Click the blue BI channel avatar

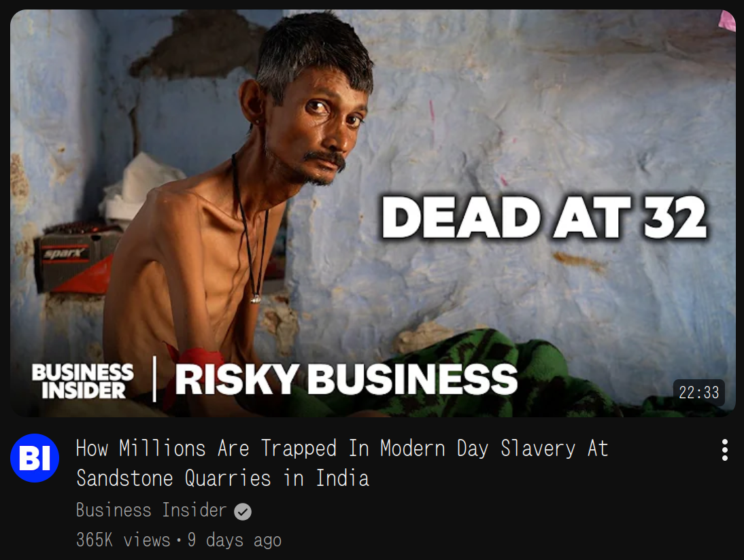pyautogui.click(x=35, y=458)
